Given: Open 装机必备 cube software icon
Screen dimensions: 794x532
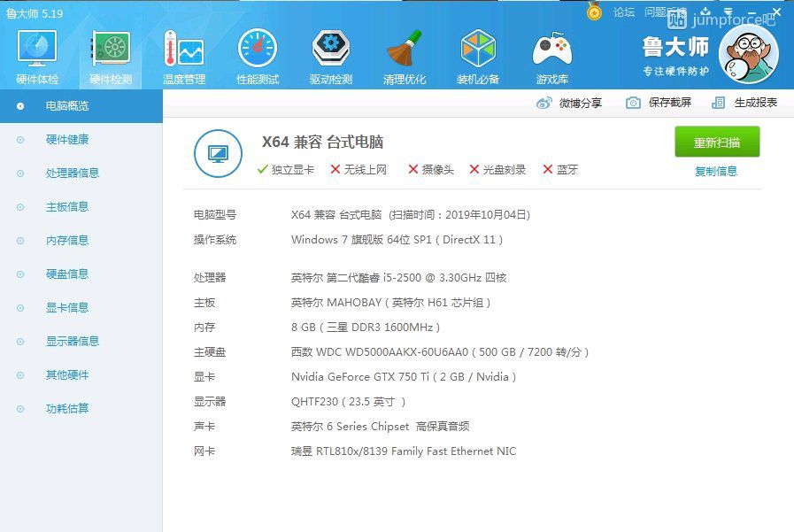Looking at the screenshot, I should coord(478,49).
